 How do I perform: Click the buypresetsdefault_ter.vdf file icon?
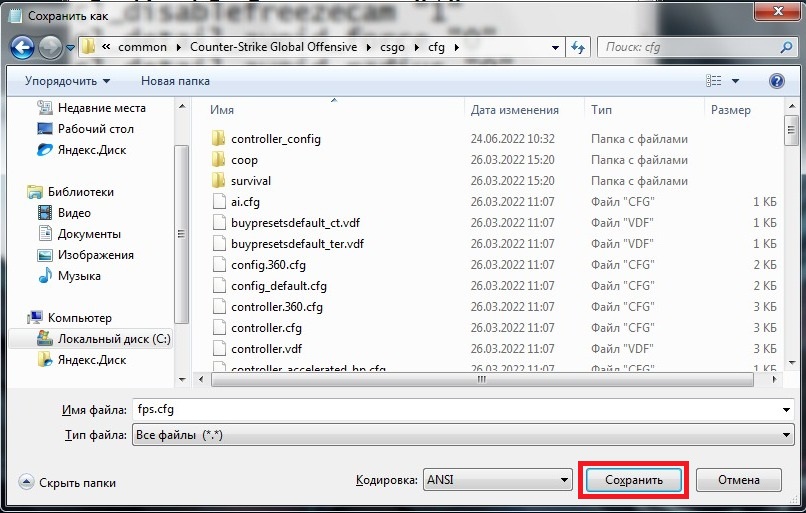pyautogui.click(x=219, y=244)
